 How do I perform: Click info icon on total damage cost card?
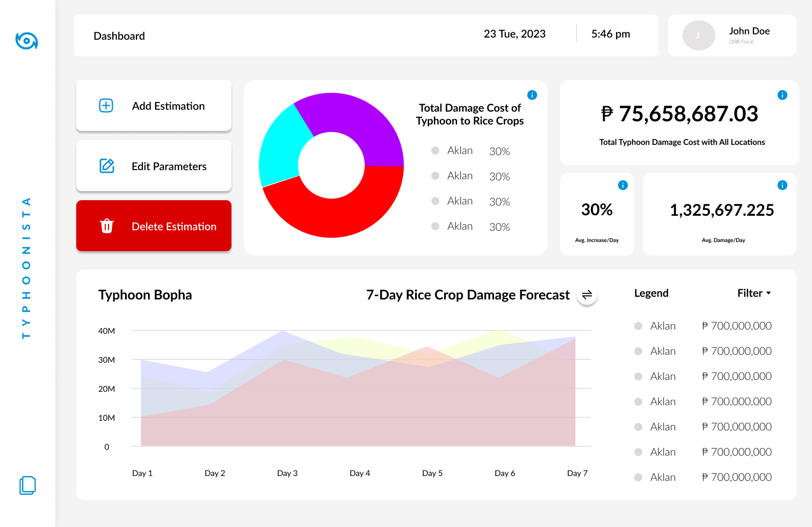click(782, 95)
